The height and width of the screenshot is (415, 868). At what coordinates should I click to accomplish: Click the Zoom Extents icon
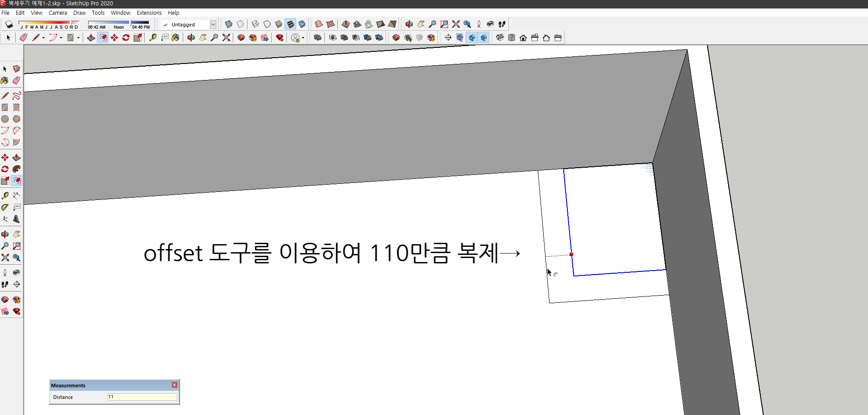click(226, 38)
